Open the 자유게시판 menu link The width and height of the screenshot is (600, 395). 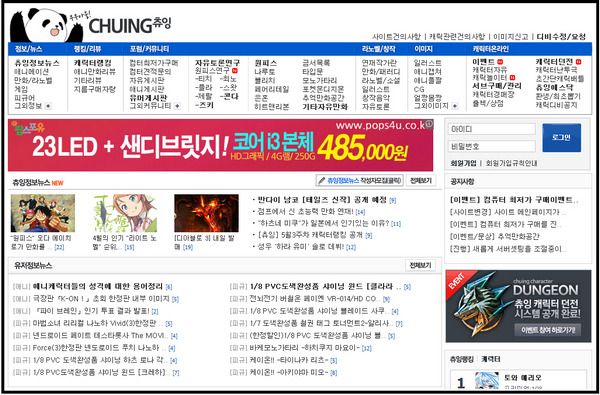[147, 80]
